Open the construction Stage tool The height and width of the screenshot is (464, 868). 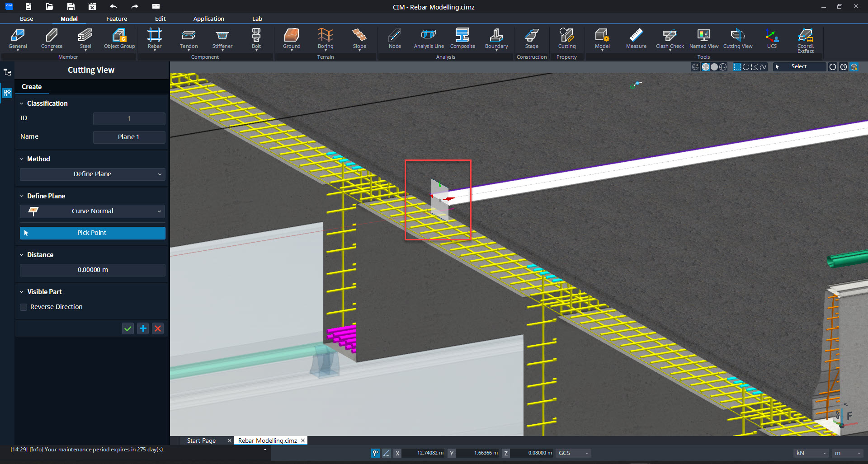pyautogui.click(x=532, y=39)
